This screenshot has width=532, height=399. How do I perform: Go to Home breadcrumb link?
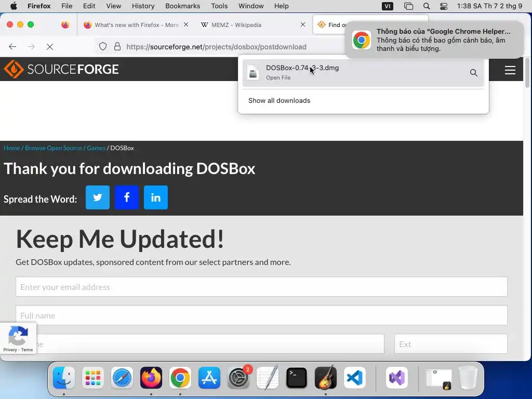[12, 148]
